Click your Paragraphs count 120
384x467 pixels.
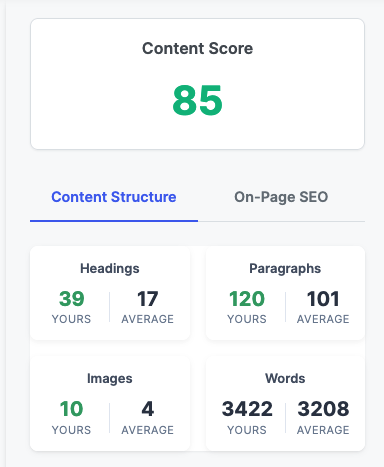247,298
